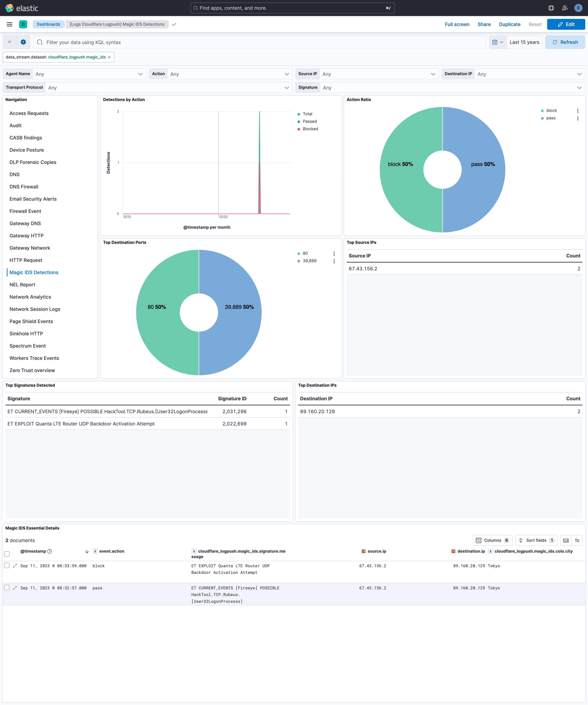Select the block event row checkbox
Image resolution: width=588 pixels, height=705 pixels.
click(x=7, y=565)
